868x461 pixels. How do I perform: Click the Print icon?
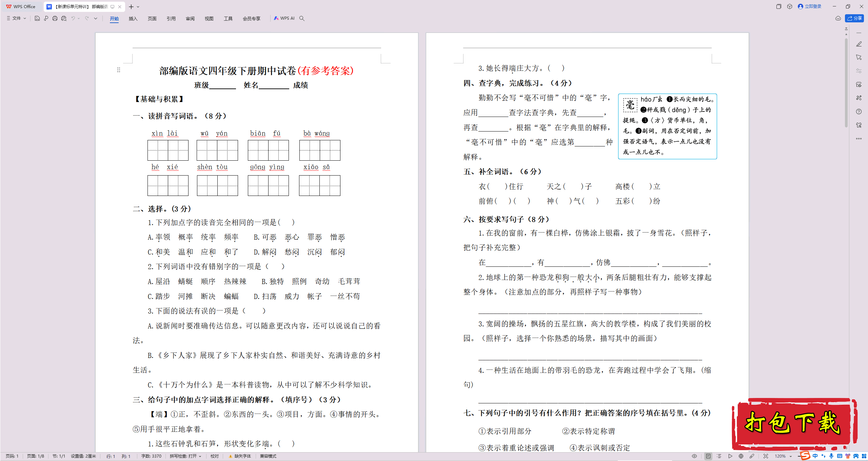click(55, 18)
